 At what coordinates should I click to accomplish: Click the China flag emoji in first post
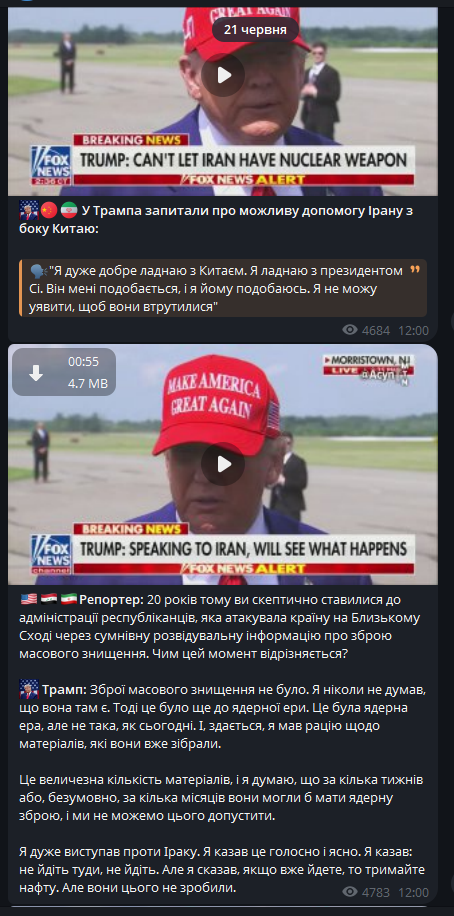(48, 211)
